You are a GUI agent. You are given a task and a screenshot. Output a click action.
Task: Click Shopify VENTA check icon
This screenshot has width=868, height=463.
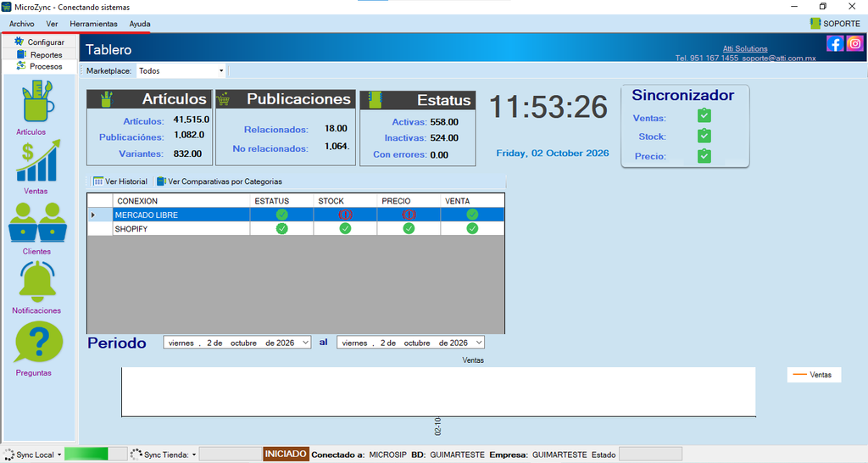coord(472,228)
